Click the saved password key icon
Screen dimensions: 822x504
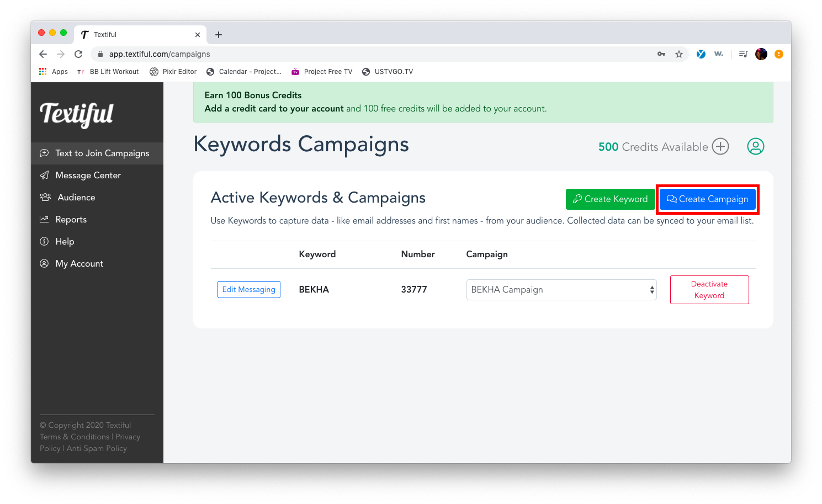pyautogui.click(x=661, y=54)
